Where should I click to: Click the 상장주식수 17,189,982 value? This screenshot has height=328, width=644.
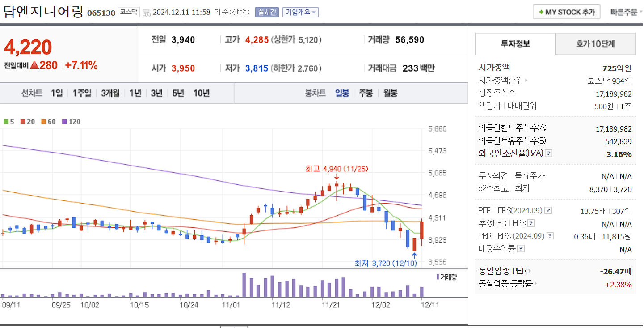(x=614, y=94)
